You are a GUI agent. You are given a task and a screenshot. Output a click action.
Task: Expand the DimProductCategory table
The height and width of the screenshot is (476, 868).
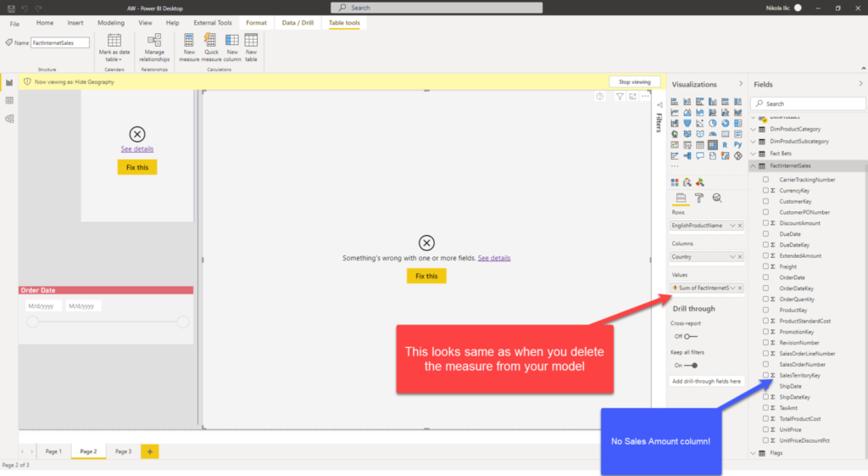pyautogui.click(x=754, y=129)
